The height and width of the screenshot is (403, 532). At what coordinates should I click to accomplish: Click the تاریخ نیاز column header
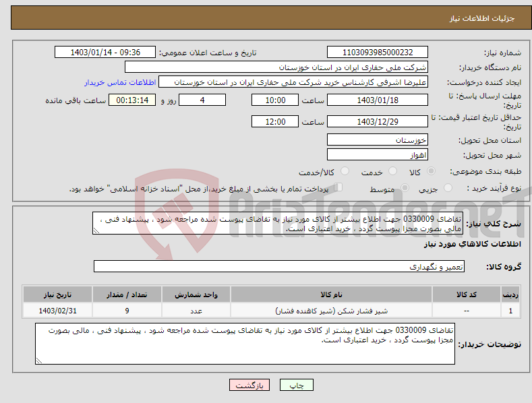coord(58,294)
